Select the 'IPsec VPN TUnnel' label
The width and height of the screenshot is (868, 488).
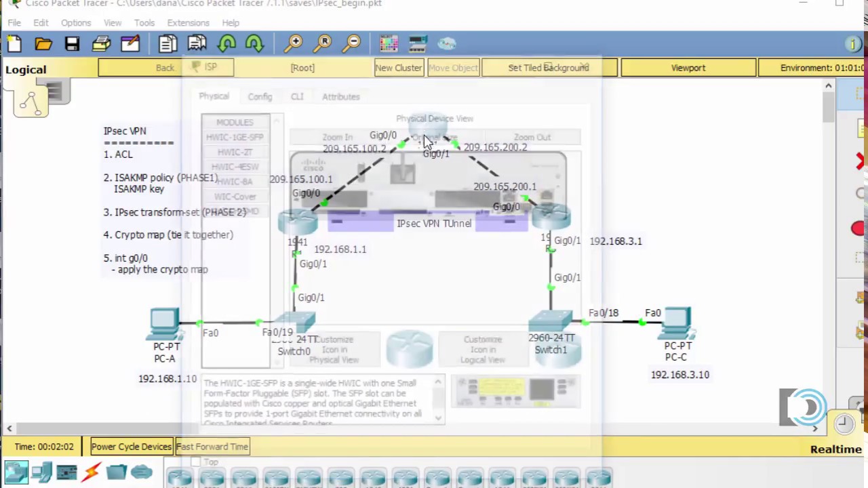coord(434,223)
